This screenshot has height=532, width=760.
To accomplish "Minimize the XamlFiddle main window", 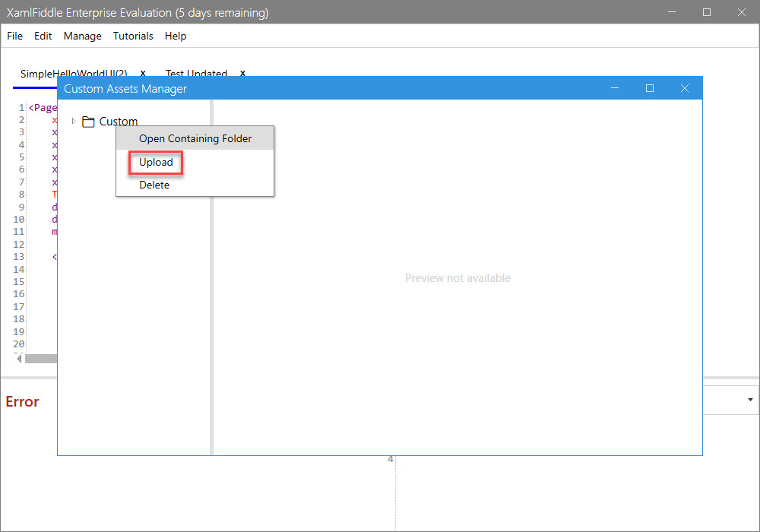I will (672, 12).
